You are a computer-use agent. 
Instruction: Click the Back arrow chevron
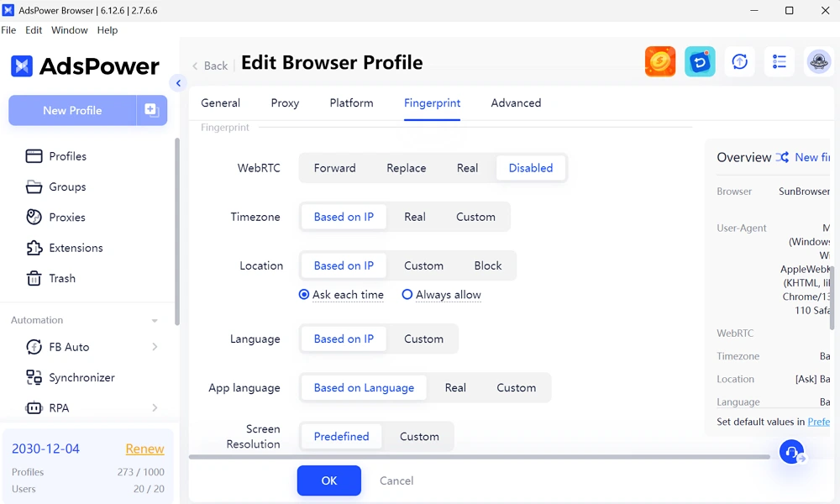195,66
